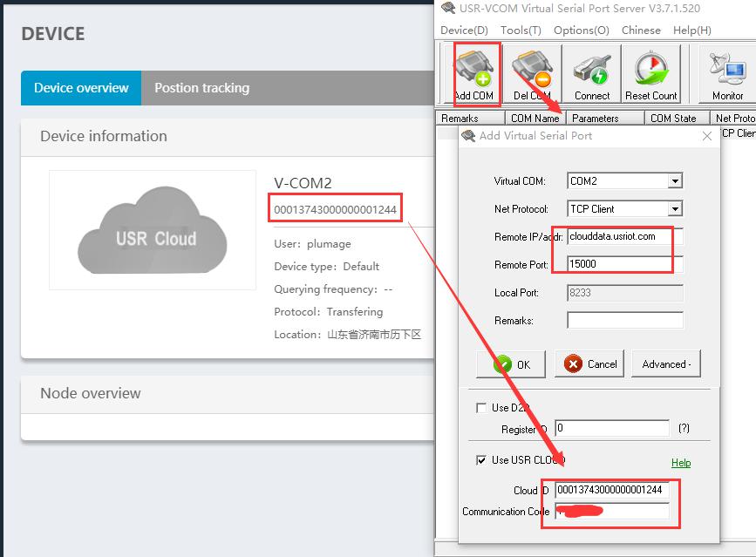Click the Del COM toolbar icon

tap(532, 74)
